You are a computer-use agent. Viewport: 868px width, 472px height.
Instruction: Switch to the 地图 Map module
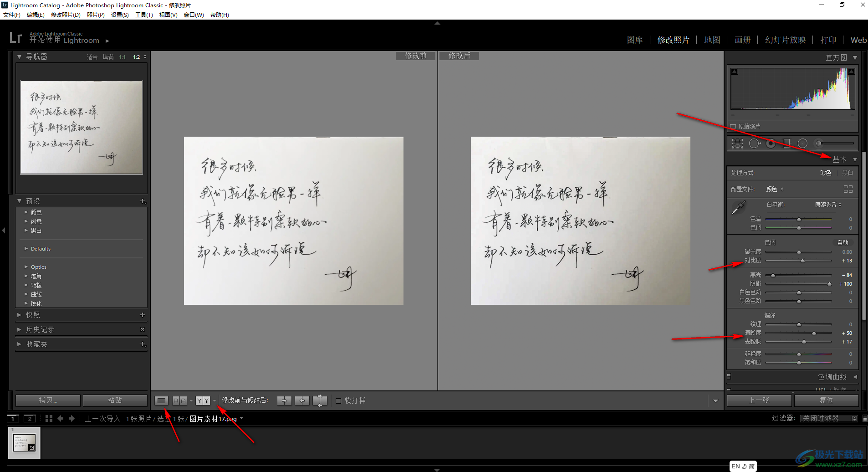[x=712, y=40]
